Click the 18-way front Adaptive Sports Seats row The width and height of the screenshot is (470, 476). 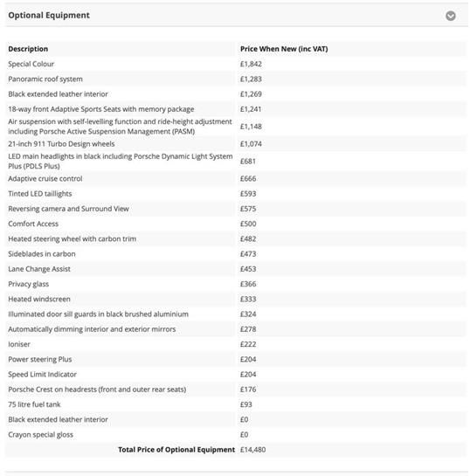[236, 109]
